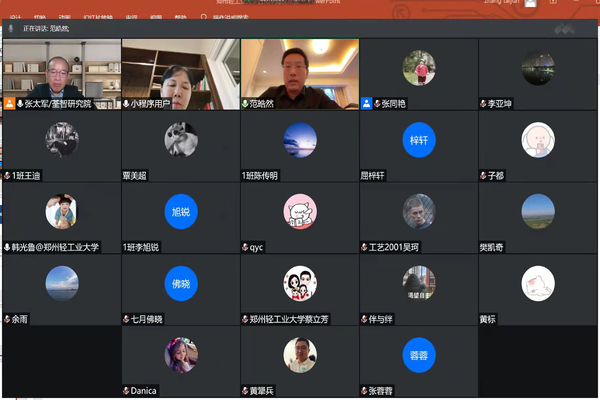Click the muted mic icon beside qyc
The height and width of the screenshot is (400, 600).
coord(246,247)
